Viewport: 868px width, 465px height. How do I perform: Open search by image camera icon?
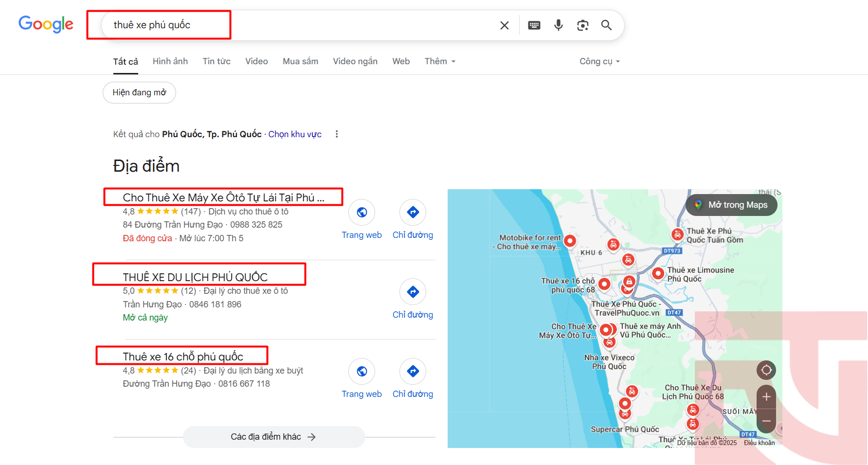[x=583, y=25]
